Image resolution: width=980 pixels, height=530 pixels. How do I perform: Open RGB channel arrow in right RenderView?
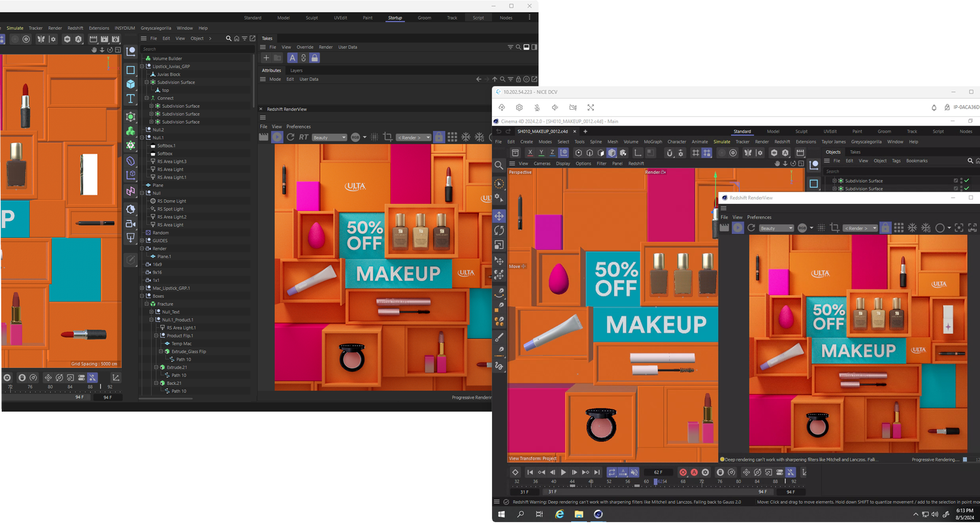(x=811, y=228)
